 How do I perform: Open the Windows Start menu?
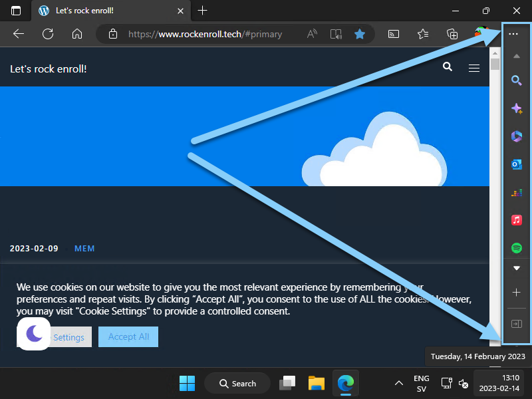187,384
